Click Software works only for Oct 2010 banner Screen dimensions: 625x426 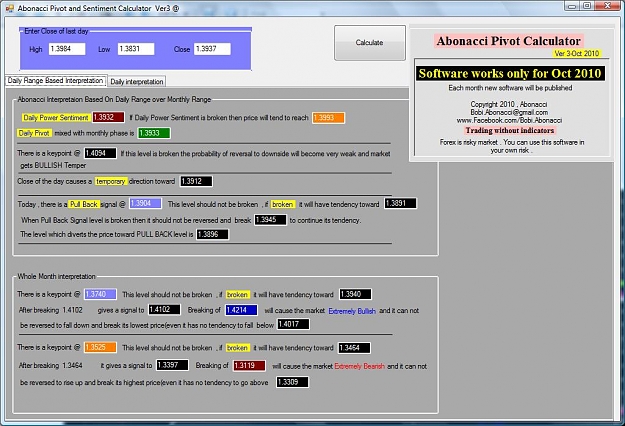click(510, 73)
